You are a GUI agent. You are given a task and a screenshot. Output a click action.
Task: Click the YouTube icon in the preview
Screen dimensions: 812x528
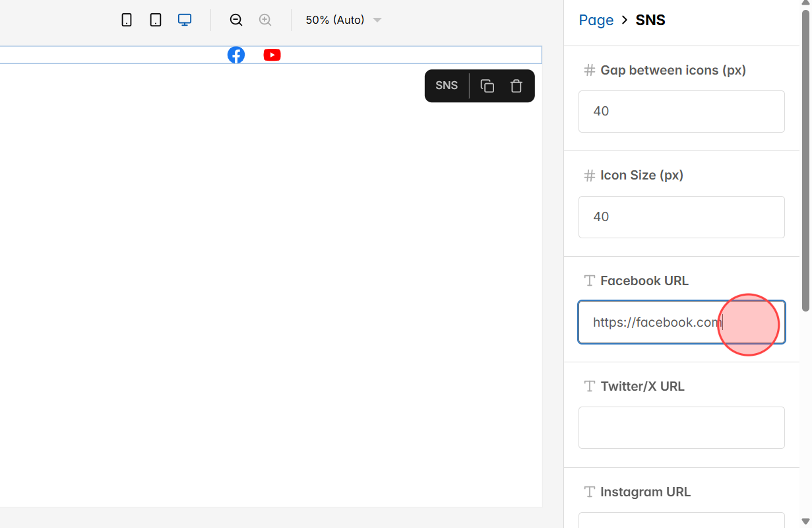[272, 55]
